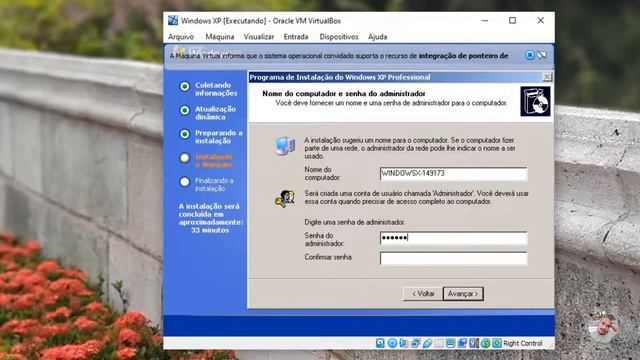
Task: Open the Ajuda menu
Action: click(x=378, y=37)
